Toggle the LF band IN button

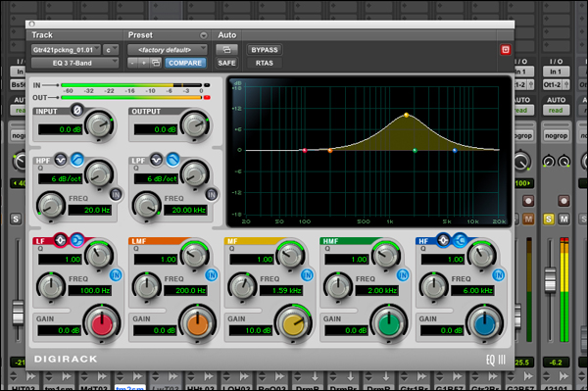click(116, 275)
